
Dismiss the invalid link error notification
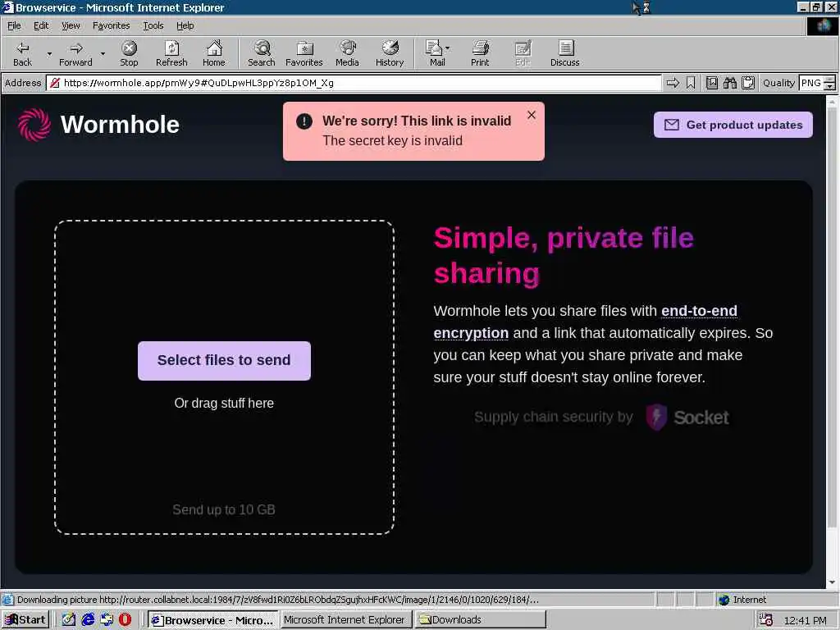click(532, 115)
